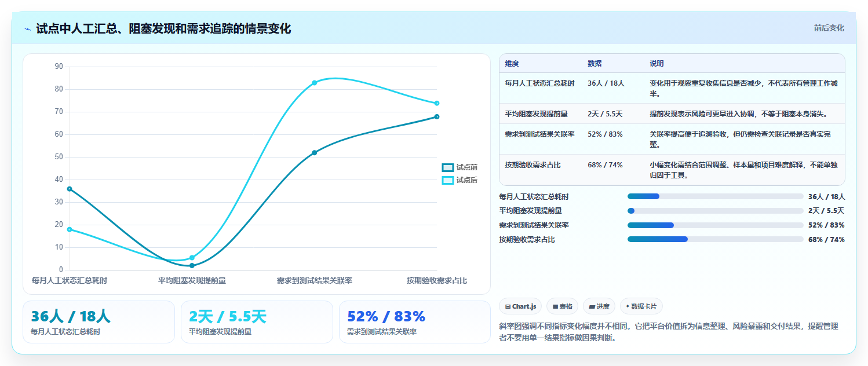Viewport: 868px width, 366px height.
Task: Click the 试点后 legend label text
Action: (x=467, y=180)
